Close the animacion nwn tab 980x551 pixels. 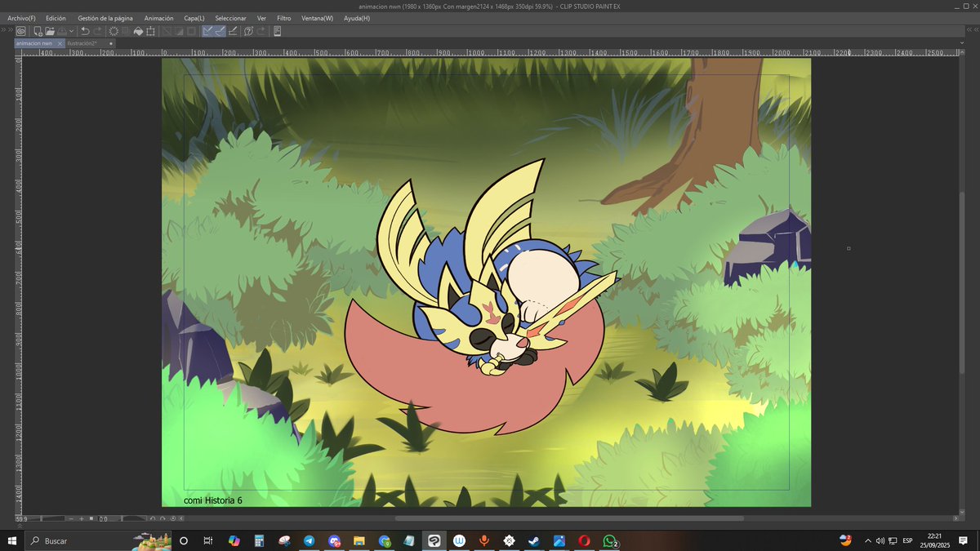(60, 43)
